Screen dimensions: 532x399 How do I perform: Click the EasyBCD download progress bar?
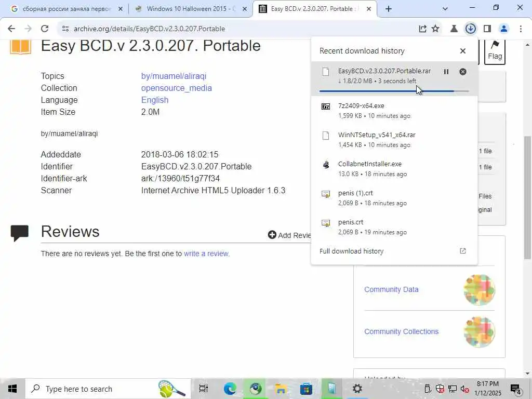[x=394, y=91]
